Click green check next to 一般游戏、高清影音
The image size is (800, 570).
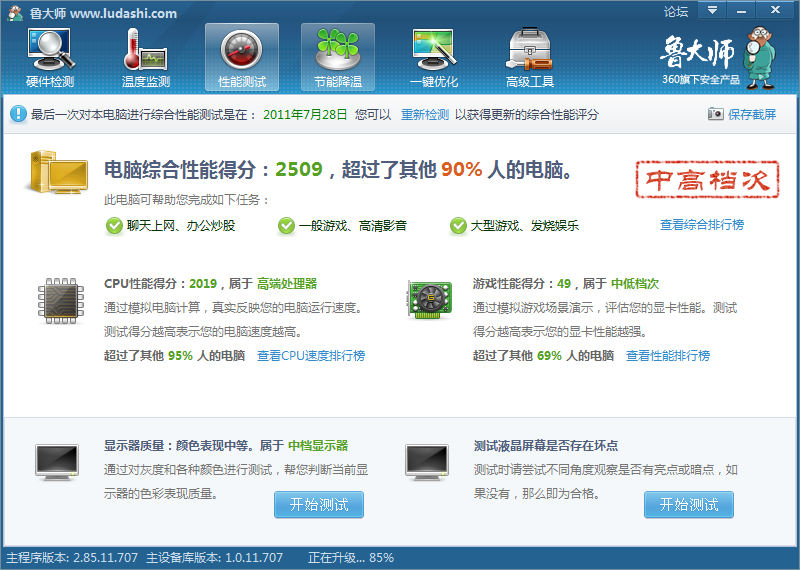(x=286, y=226)
